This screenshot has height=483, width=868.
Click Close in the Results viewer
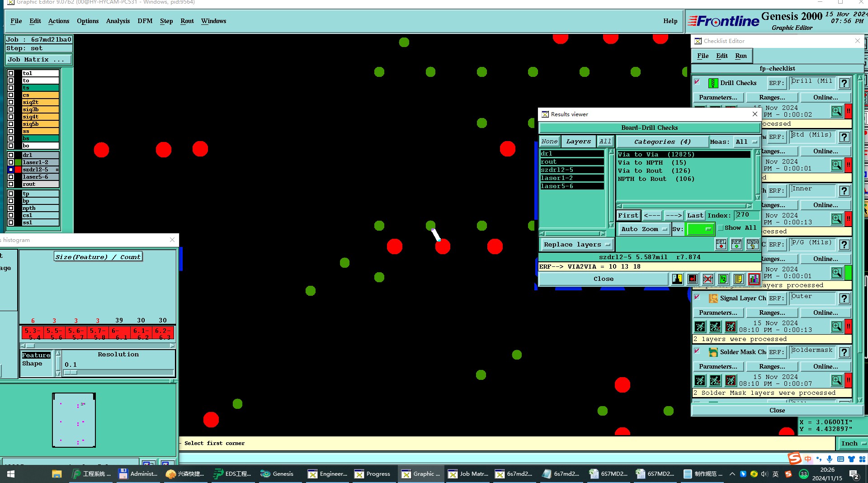pos(604,279)
